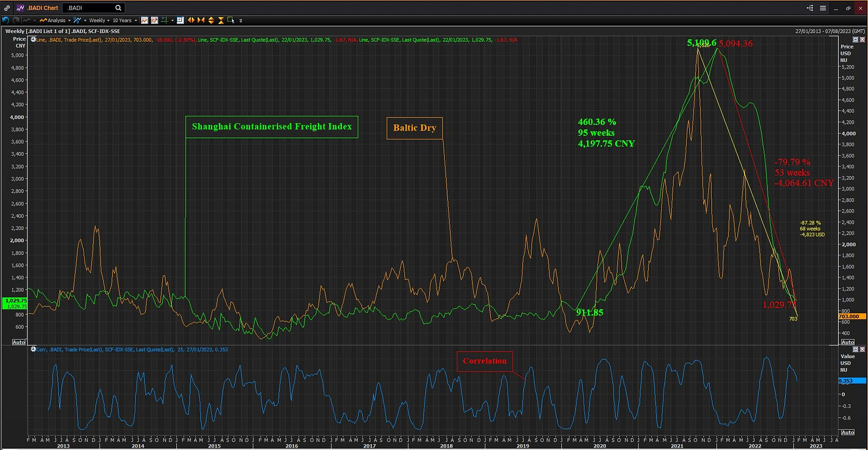
Task: Click the related-content tree icon
Action: point(810,8)
